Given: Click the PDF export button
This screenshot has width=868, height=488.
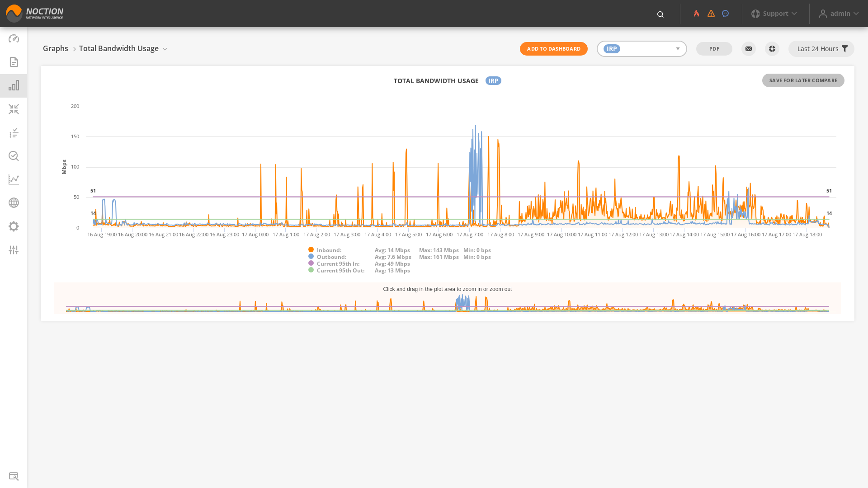Looking at the screenshot, I should [714, 49].
